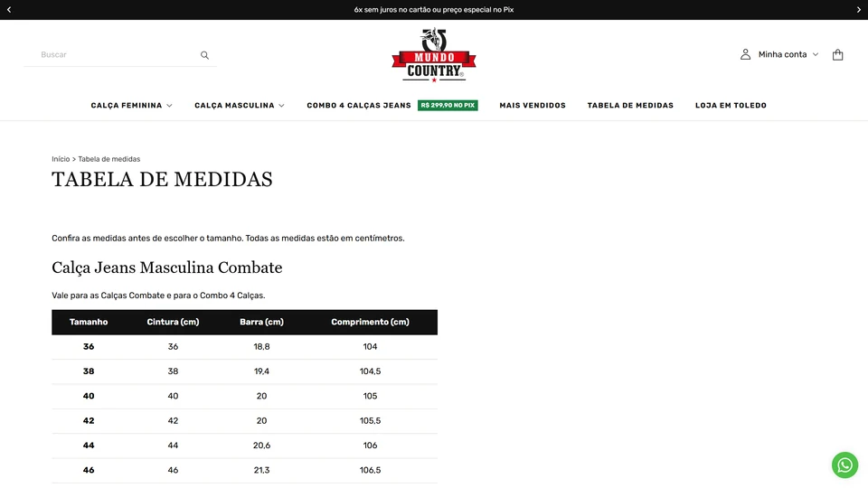
Task: Click Barra value 18,8
Action: (261, 347)
